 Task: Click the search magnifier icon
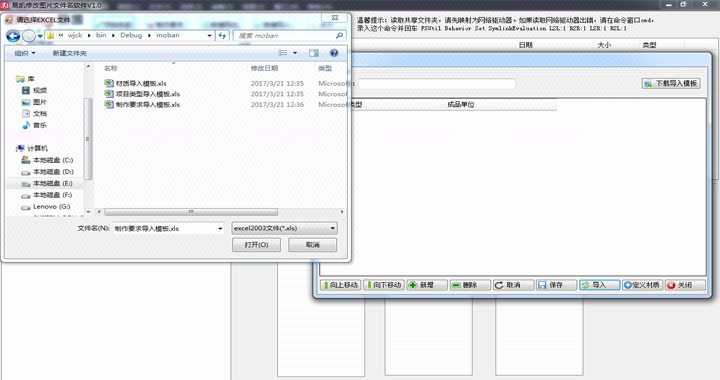coord(339,35)
